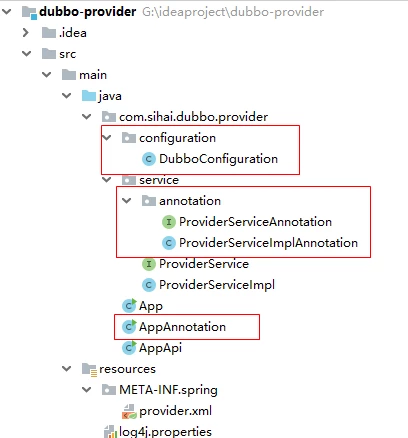This screenshot has width=408, height=438.
Task: Expand the .idea folder
Action: [25, 33]
